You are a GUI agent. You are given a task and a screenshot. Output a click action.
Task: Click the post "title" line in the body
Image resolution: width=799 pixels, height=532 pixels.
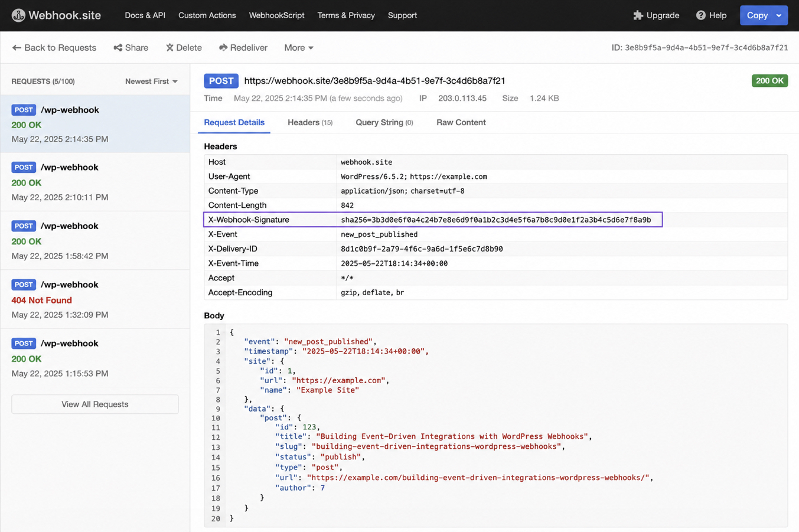433,436
